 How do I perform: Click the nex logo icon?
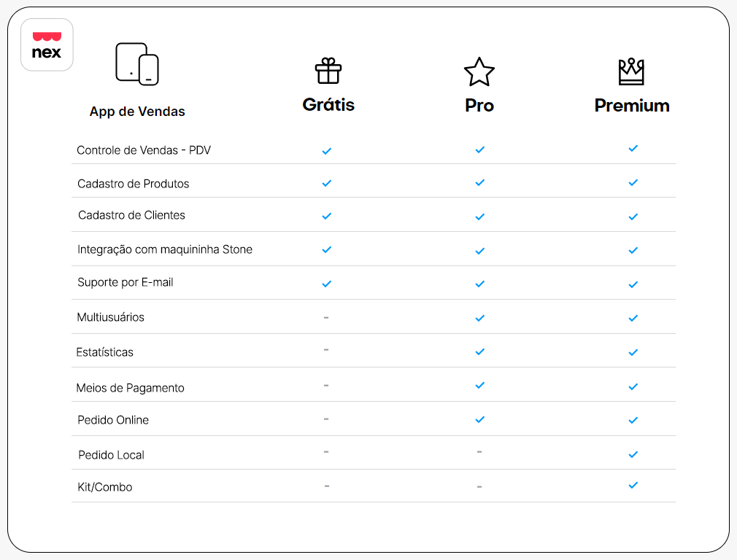[47, 45]
